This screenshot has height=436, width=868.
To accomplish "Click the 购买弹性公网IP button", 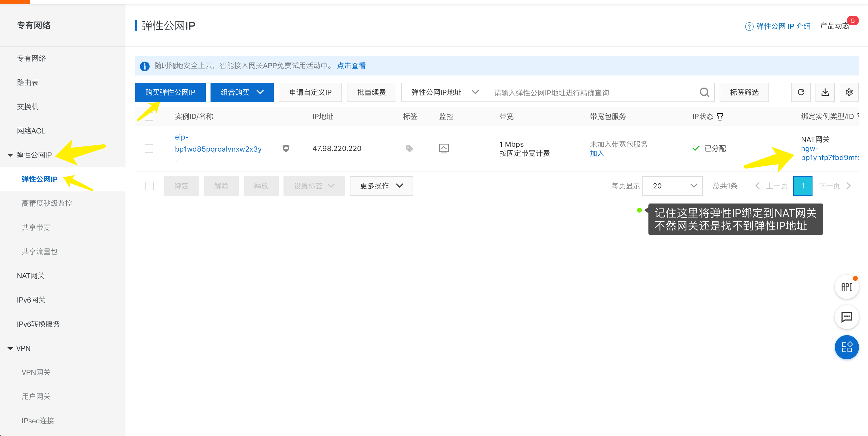I will coord(170,92).
